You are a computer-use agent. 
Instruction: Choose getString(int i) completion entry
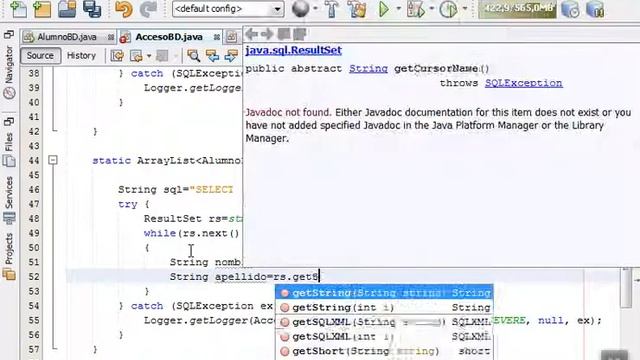point(384,307)
